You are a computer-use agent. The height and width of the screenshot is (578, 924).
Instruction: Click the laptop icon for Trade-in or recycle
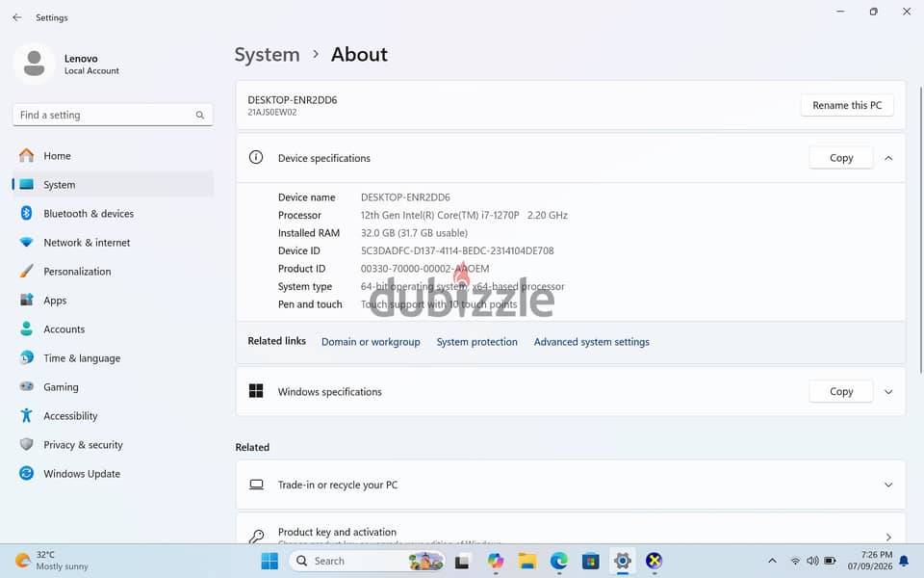pyautogui.click(x=256, y=485)
